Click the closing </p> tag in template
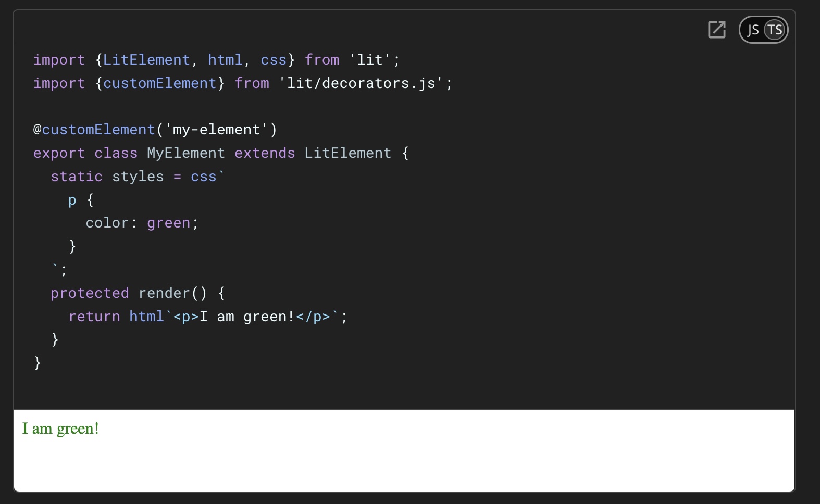The width and height of the screenshot is (820, 504). (x=313, y=317)
